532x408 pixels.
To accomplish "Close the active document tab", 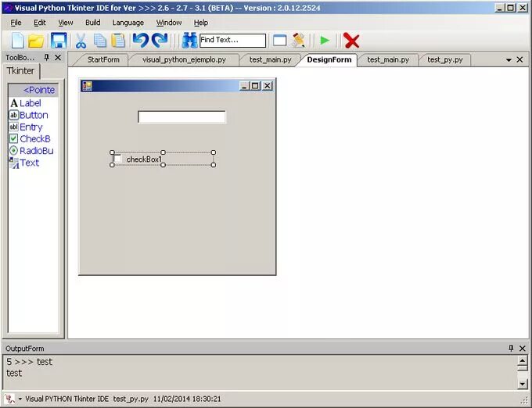I will [519, 59].
